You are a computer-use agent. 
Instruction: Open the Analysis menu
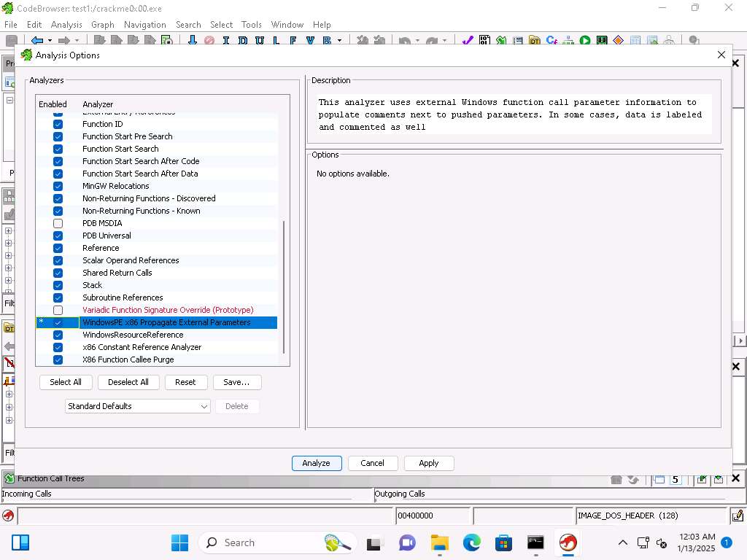tap(66, 24)
